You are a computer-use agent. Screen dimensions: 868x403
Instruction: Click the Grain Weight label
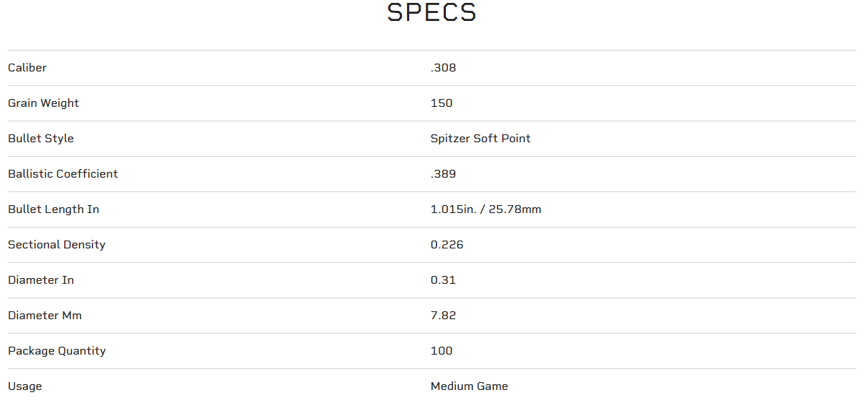tap(43, 103)
